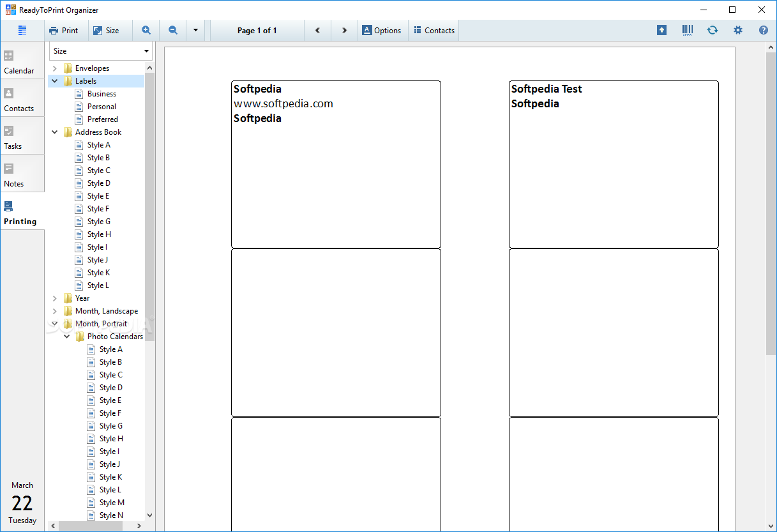Select the Envelopes folder item
777x532 pixels.
pyautogui.click(x=92, y=68)
